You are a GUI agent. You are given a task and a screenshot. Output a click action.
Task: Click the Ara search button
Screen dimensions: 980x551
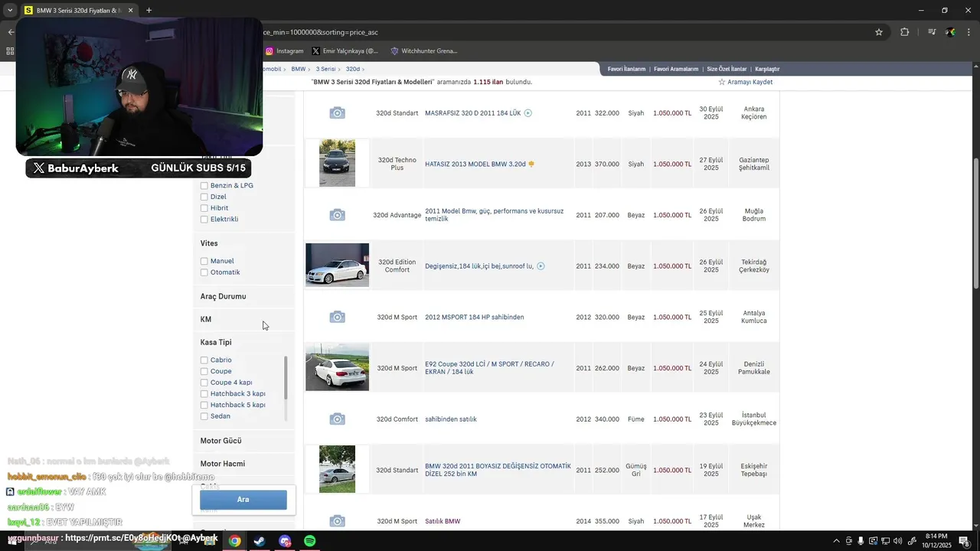point(243,500)
